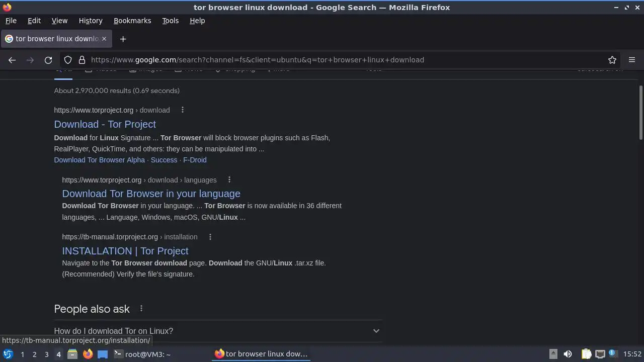Open options for torproject.org download result
Screen dimensions: 644x362
click(183, 110)
